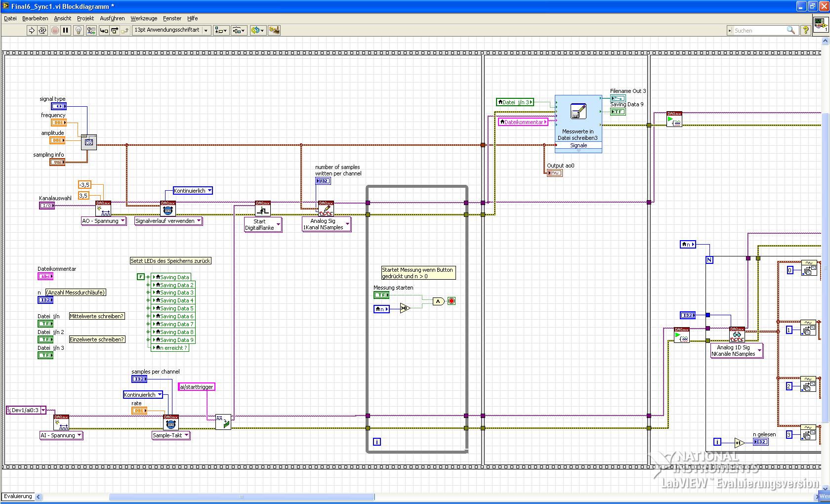
Task: Open the Werkzeuge menu
Action: coord(144,18)
